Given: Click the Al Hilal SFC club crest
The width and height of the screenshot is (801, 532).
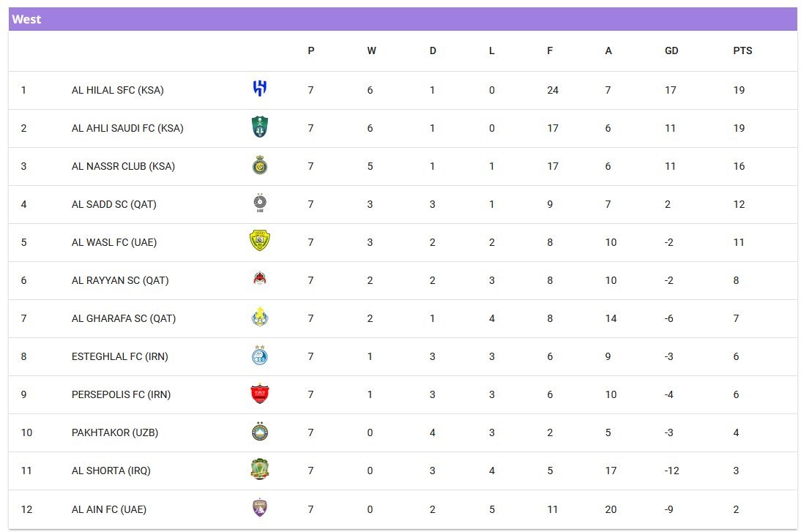Looking at the screenshot, I should point(260,89).
